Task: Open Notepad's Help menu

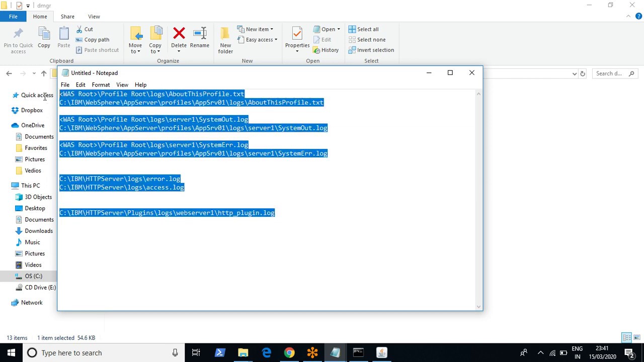Action: coord(140,85)
